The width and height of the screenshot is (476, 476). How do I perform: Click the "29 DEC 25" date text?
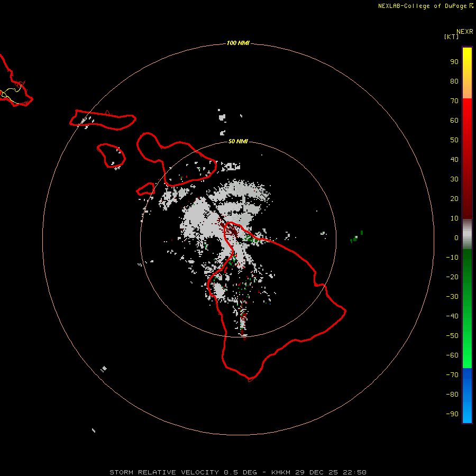tap(316, 472)
